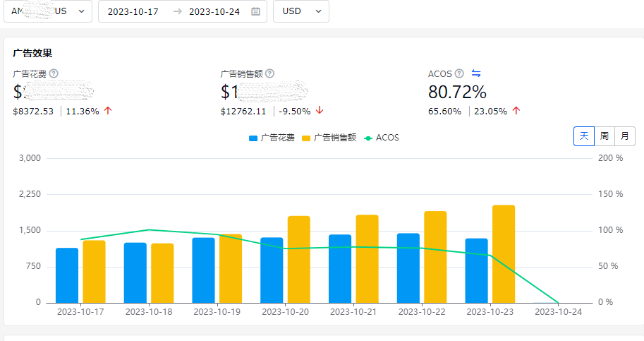Switch chart to 天 (day) view
Screen dimensions: 644x341
[x=584, y=136]
